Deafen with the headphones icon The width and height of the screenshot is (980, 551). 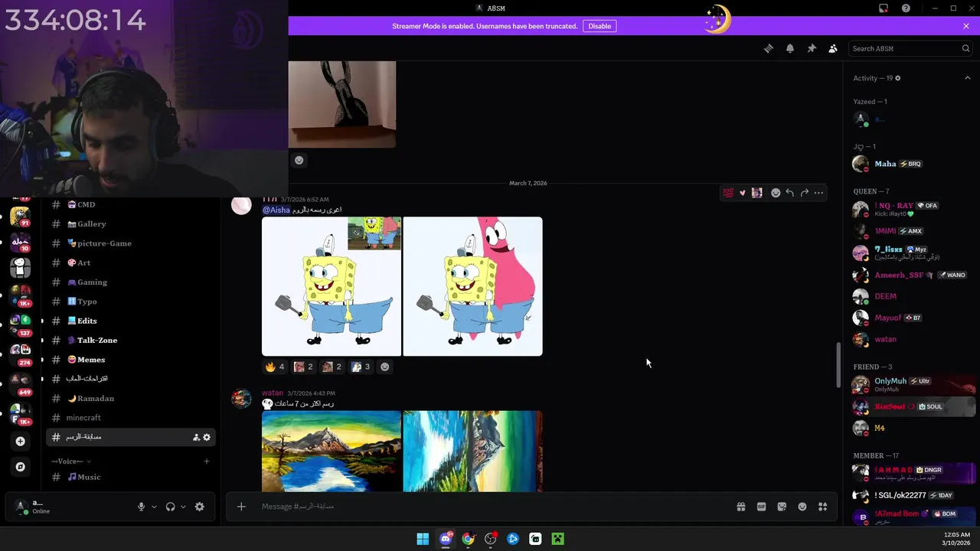[x=170, y=507]
